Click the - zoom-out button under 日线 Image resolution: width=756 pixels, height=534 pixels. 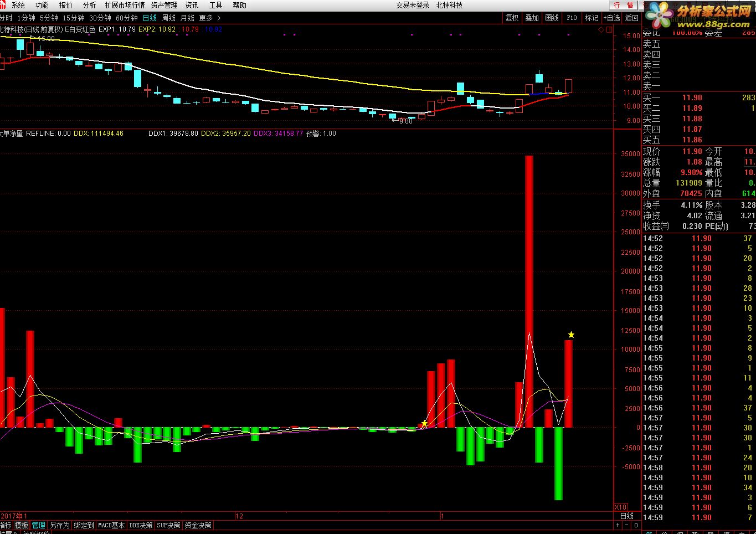click(x=627, y=525)
